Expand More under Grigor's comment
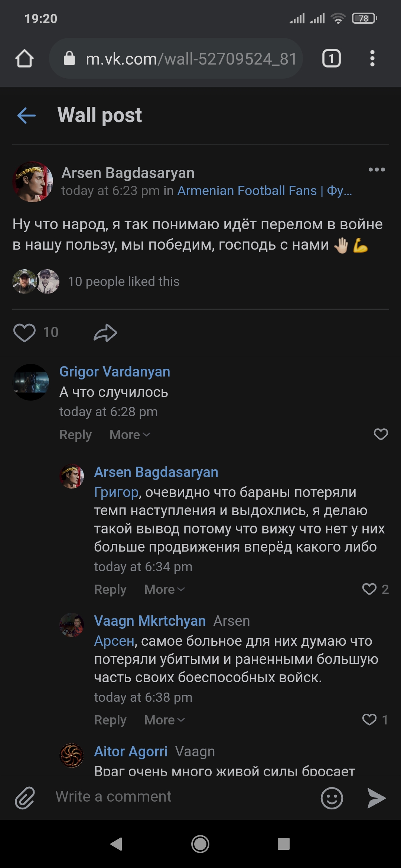Image resolution: width=401 pixels, height=868 pixels. pos(129,434)
